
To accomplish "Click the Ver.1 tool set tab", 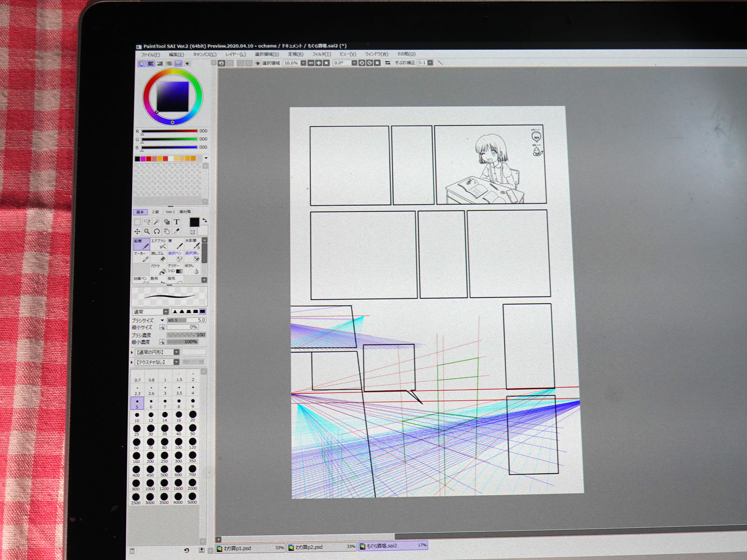I will (x=170, y=212).
